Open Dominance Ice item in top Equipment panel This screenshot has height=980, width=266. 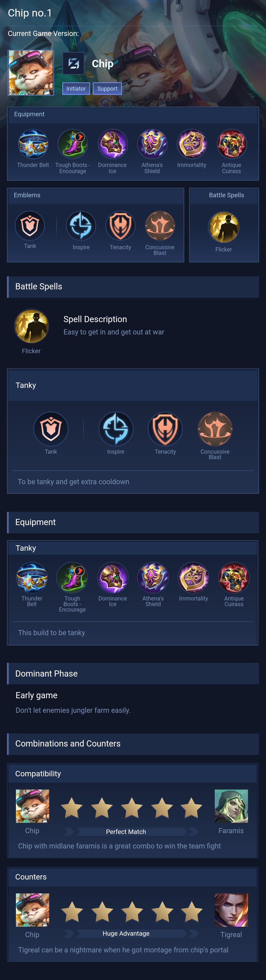(113, 144)
